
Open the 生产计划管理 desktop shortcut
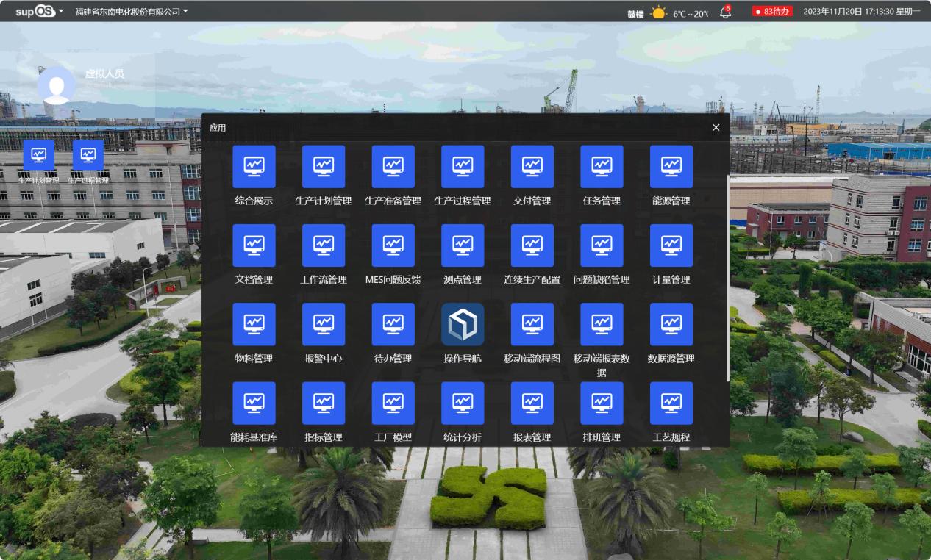[x=39, y=156]
